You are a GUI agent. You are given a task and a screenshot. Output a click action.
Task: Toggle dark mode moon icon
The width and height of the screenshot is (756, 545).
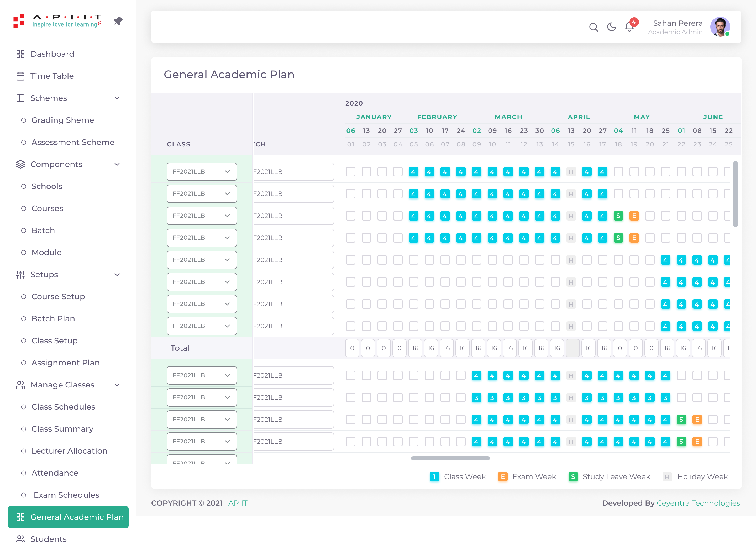click(x=611, y=27)
